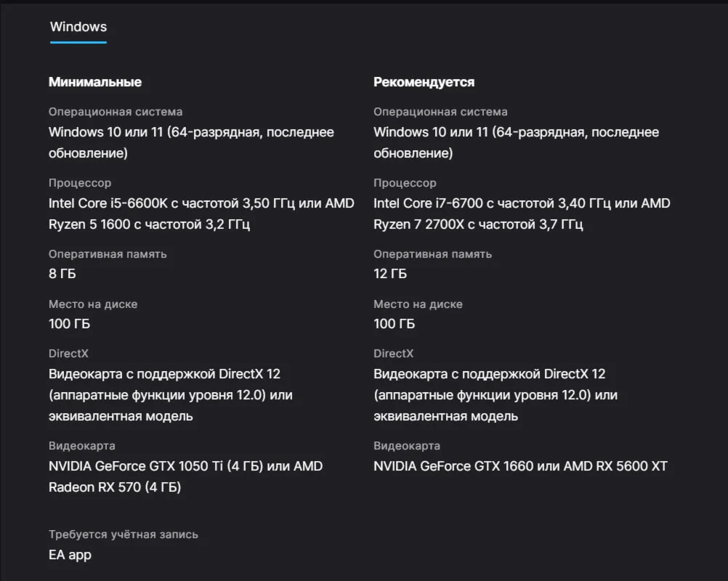Click the EA app account text
Viewport: 728px width, 581px height.
click(70, 555)
